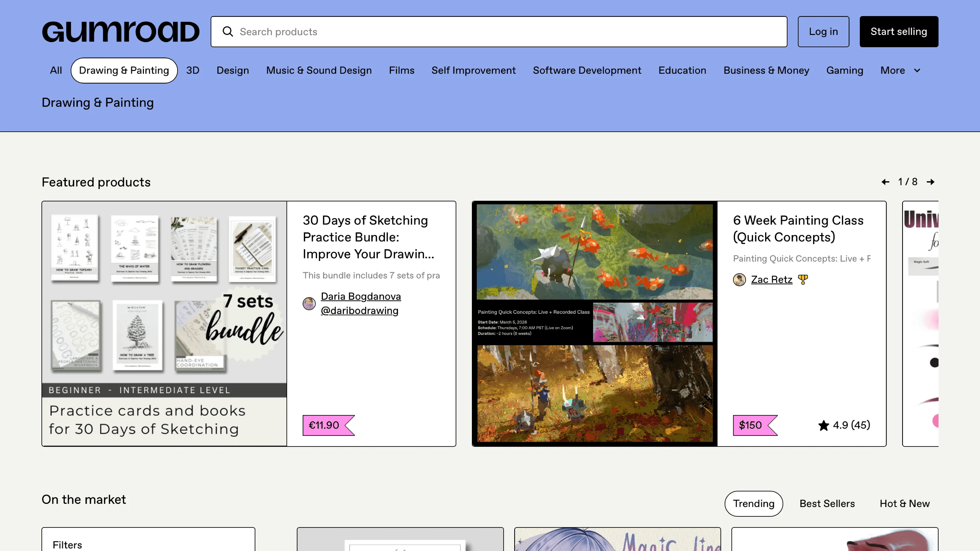The image size is (980, 551).
Task: Click the 4.9 (45) rating text
Action: 851,425
